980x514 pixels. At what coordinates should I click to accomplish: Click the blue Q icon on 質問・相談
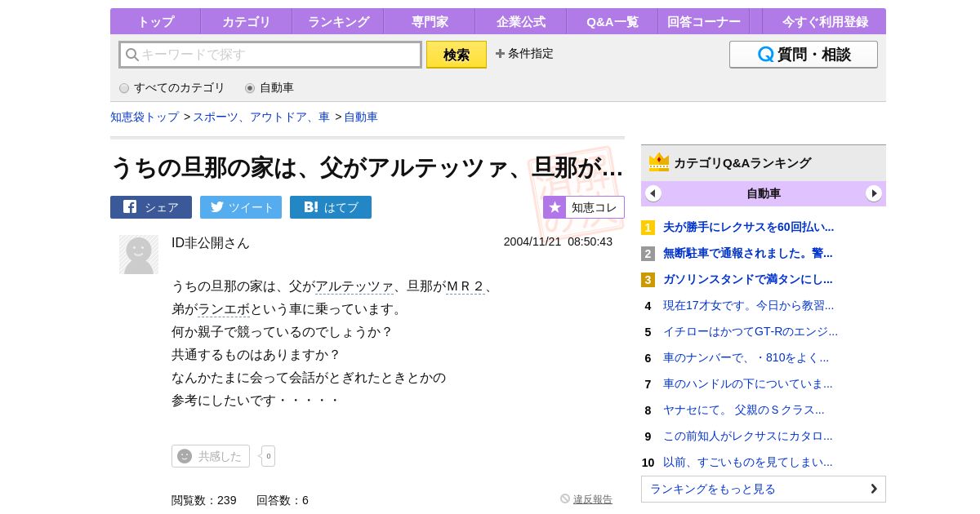pos(765,55)
